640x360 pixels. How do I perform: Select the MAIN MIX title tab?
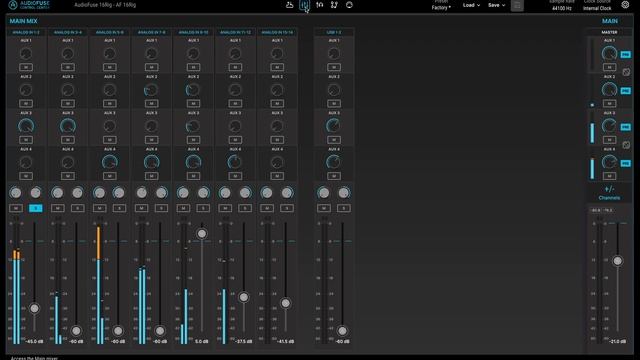(23, 21)
